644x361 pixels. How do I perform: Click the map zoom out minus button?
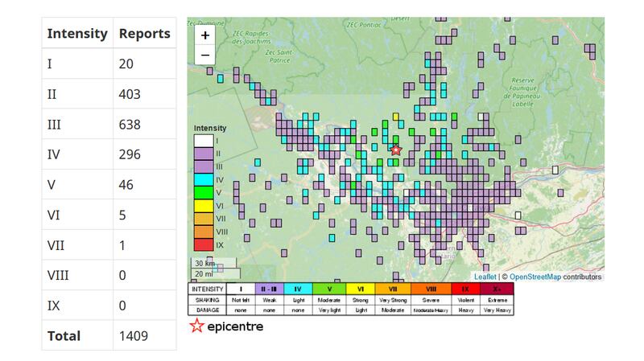point(205,55)
